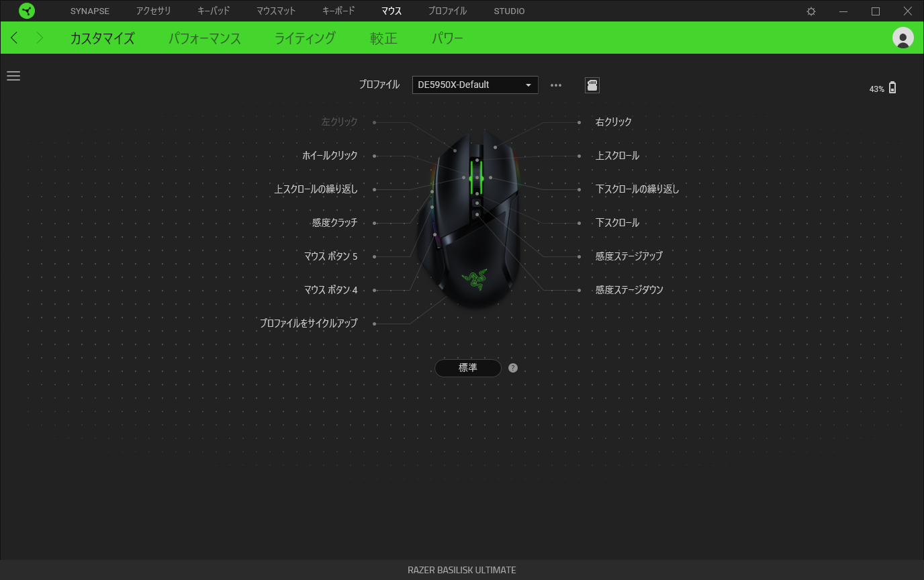The width and height of the screenshot is (924, 580).
Task: Click the Razer logo icon
Action: pos(27,11)
